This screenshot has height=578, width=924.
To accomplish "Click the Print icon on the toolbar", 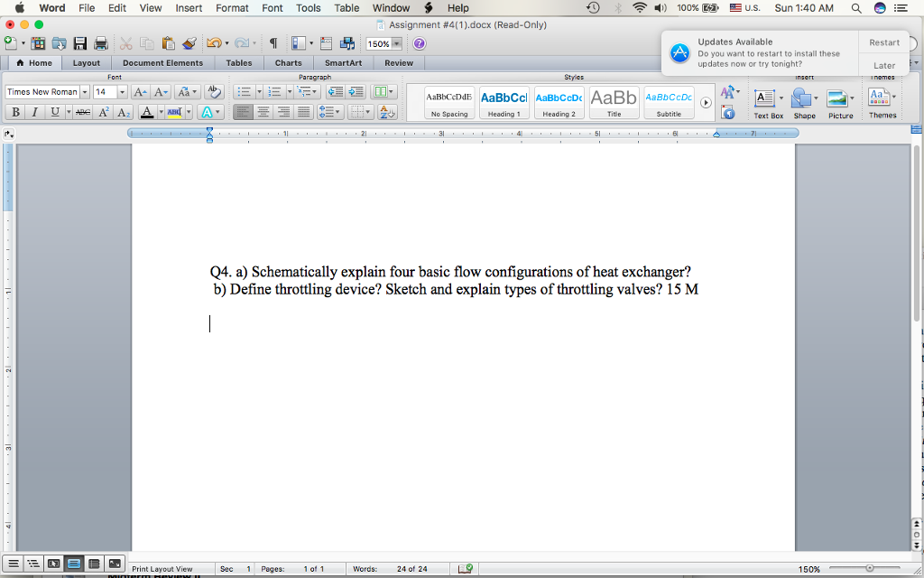I will 99,42.
